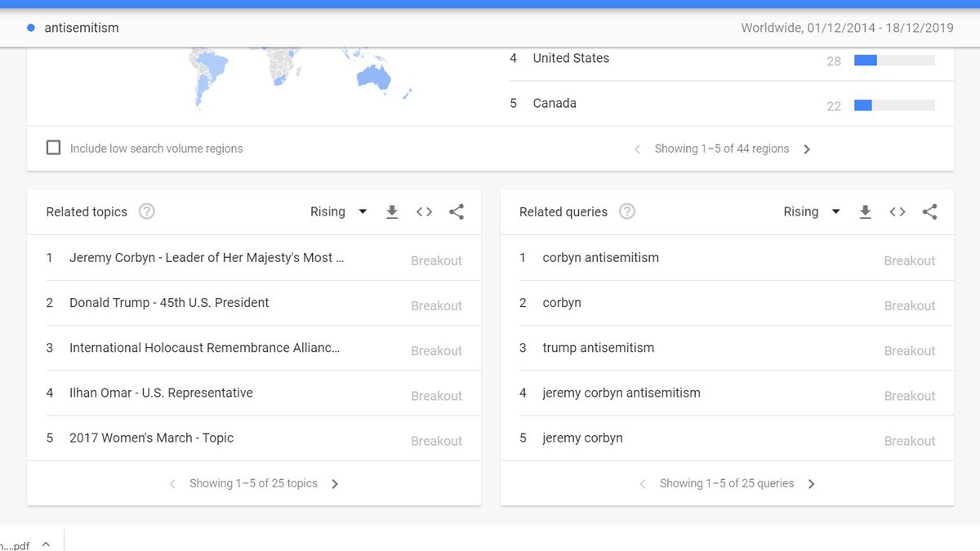980x551 pixels.
Task: Open the downloaded pdf file
Action: (x=15, y=545)
